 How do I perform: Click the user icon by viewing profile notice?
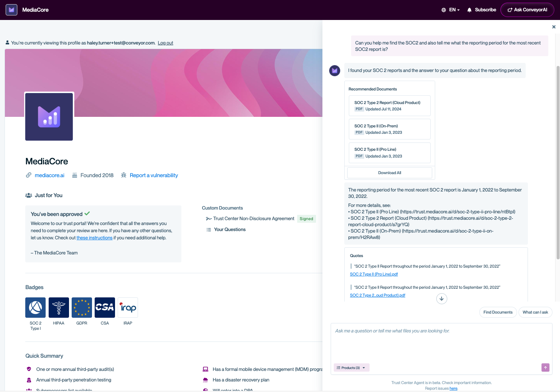[x=7, y=43]
